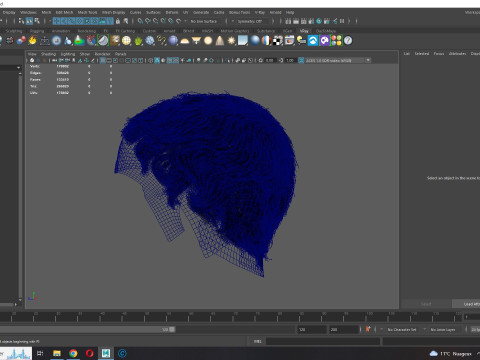Click the V-Ray sun light shelf icon

click(x=231, y=41)
